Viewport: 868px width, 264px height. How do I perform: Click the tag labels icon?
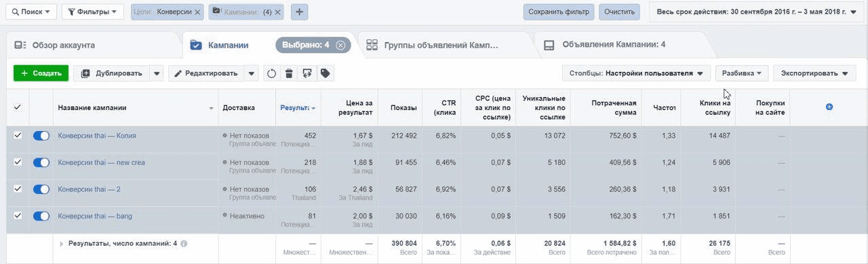click(325, 73)
